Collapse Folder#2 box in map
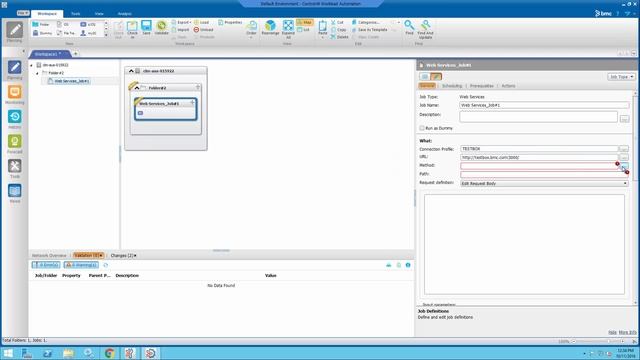This screenshot has width=640, height=360. (x=137, y=88)
